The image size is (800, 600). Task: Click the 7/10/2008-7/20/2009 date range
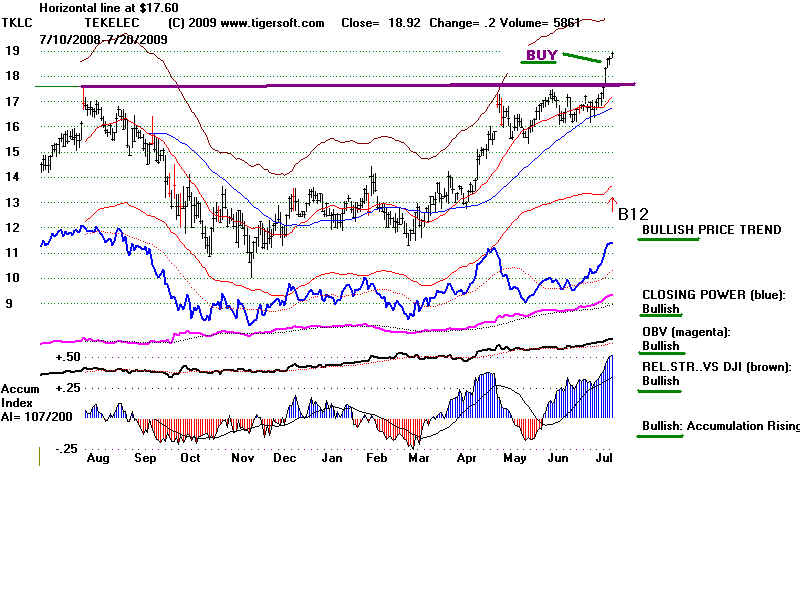(104, 39)
